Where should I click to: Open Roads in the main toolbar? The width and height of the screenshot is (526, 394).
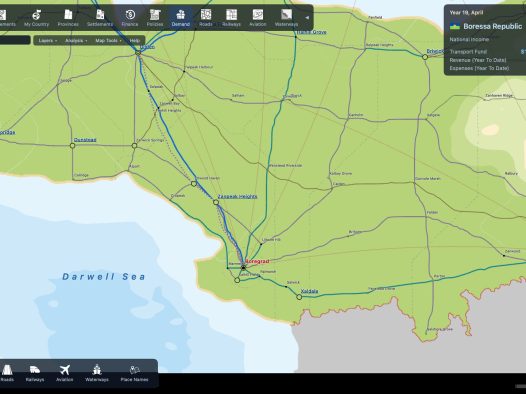pos(206,18)
